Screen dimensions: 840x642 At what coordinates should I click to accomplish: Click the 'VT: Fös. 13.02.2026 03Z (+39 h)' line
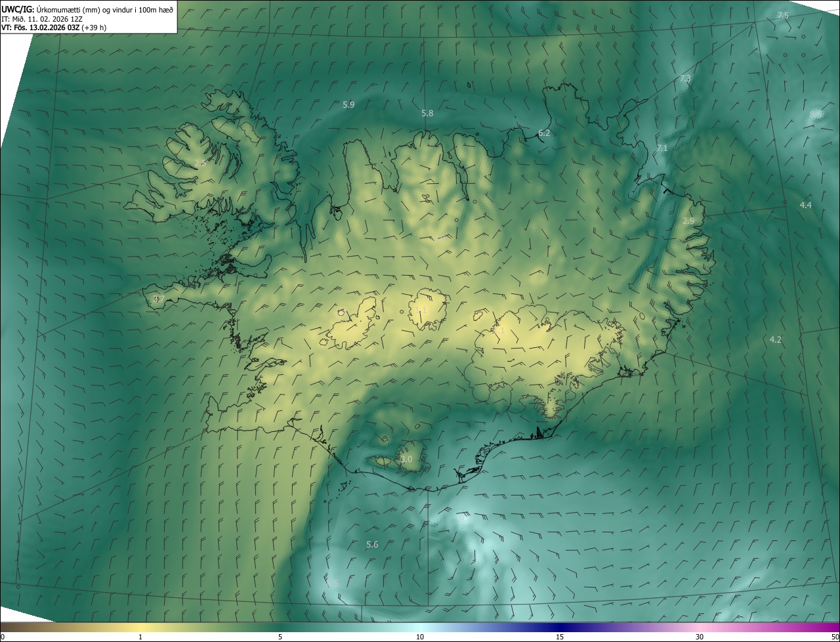pos(54,28)
